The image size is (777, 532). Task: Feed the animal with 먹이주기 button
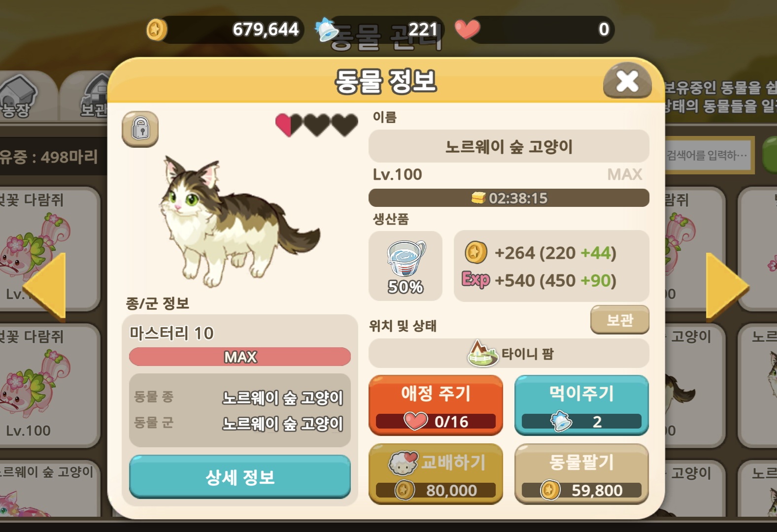[581, 405]
